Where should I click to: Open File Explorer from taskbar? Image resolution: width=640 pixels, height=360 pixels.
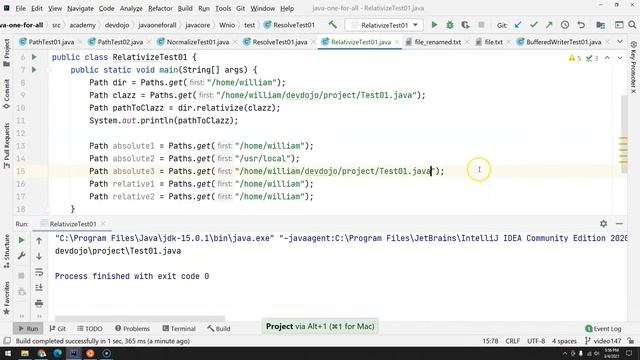coord(25,353)
